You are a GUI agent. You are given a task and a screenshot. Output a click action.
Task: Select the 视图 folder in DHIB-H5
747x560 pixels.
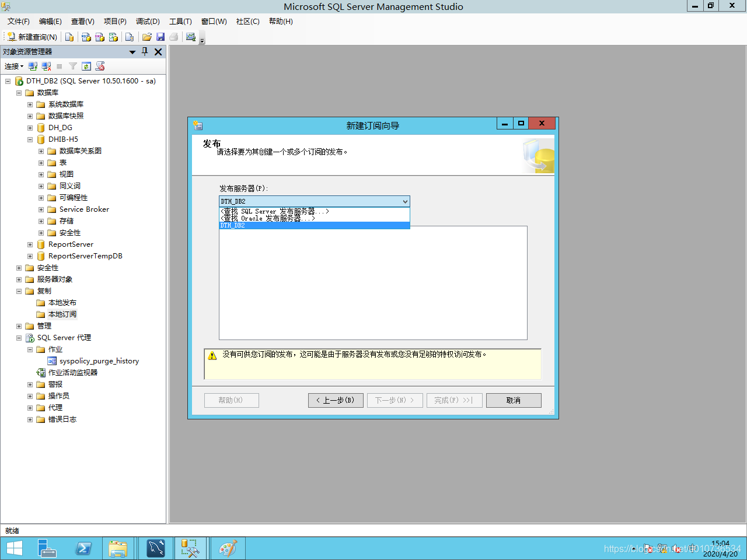coord(66,174)
